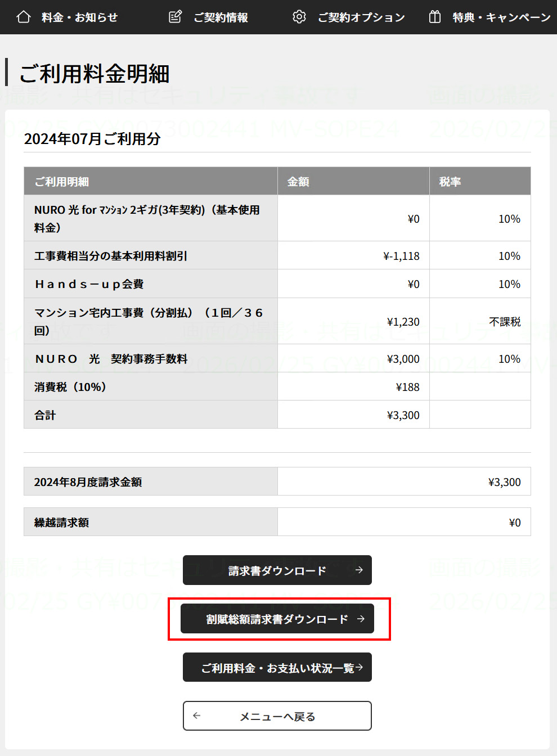Go to the ご契約情報 menu
The image size is (557, 756).
click(221, 17)
